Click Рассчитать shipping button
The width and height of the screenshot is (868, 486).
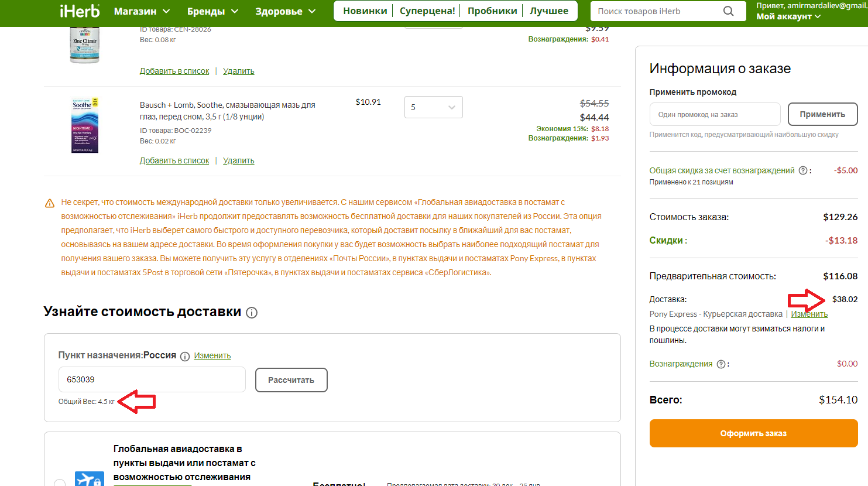pos(291,380)
